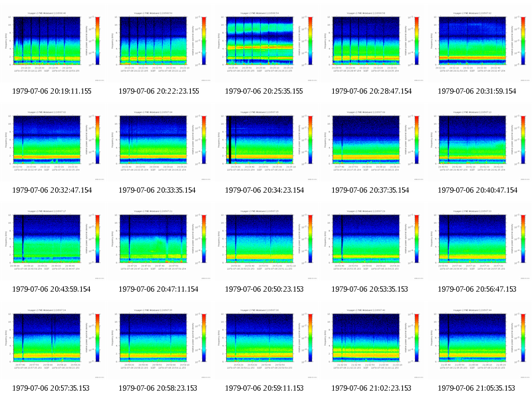The width and height of the screenshot is (532, 396).
Task: Click the caption text 1979-07-06 20:31:59.154
Action: click(x=477, y=91)
